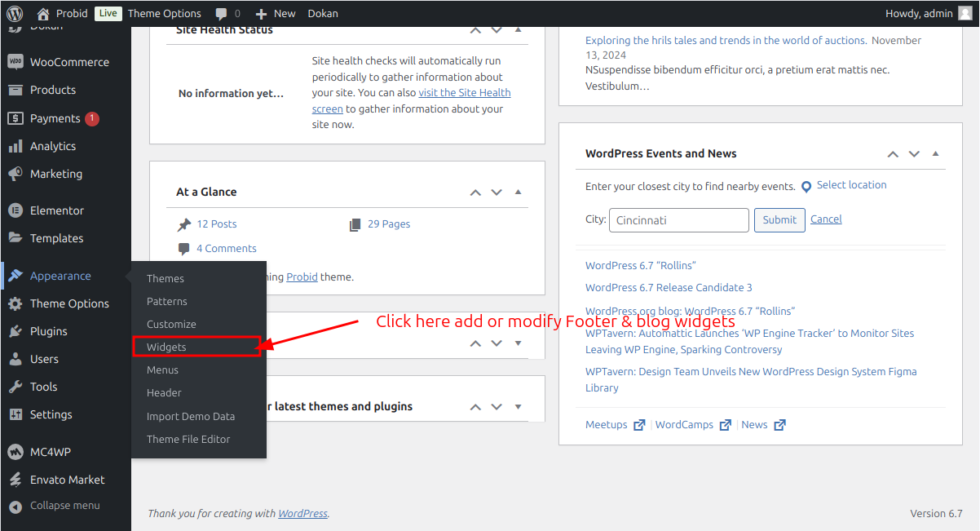Open the WordPress 6.7 "Rollins" news link
980x531 pixels.
(x=641, y=265)
